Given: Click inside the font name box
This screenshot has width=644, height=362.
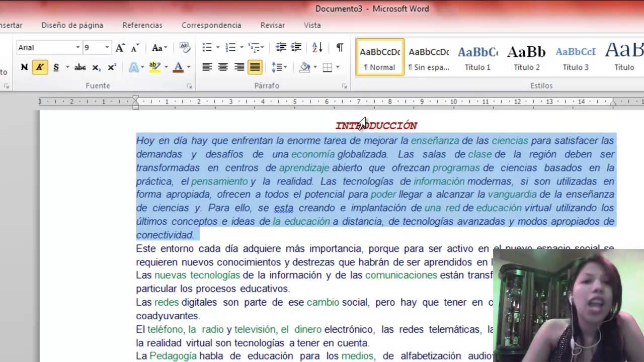Looking at the screenshot, I should click(45, 48).
